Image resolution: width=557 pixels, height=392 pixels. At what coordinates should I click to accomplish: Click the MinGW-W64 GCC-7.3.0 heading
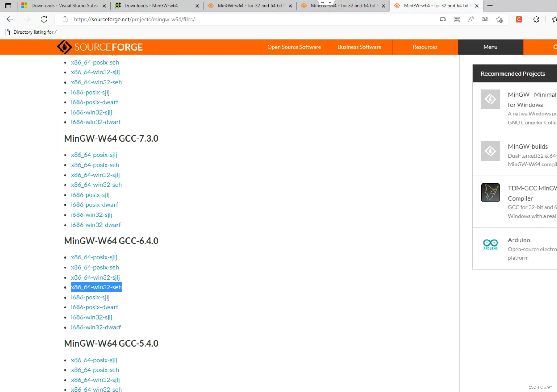point(111,138)
